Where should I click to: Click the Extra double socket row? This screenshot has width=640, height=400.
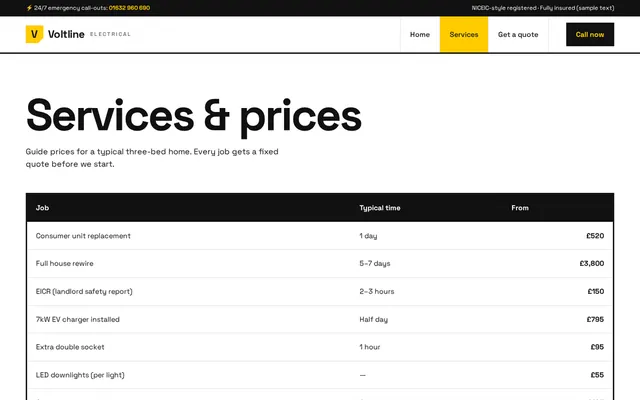pyautogui.click(x=320, y=347)
